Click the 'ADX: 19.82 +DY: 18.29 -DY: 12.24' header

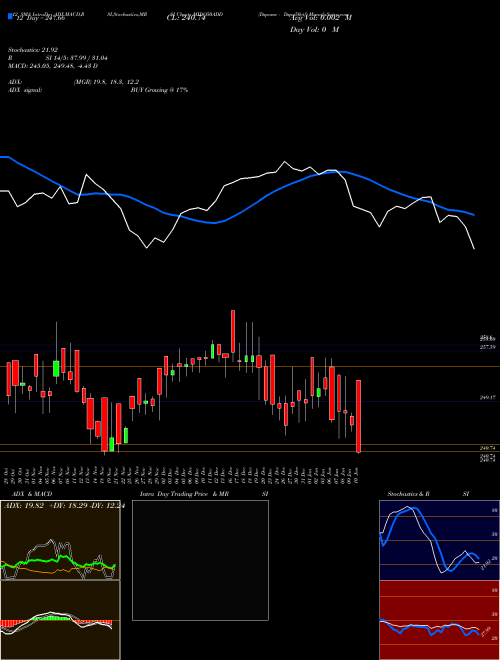64,506
